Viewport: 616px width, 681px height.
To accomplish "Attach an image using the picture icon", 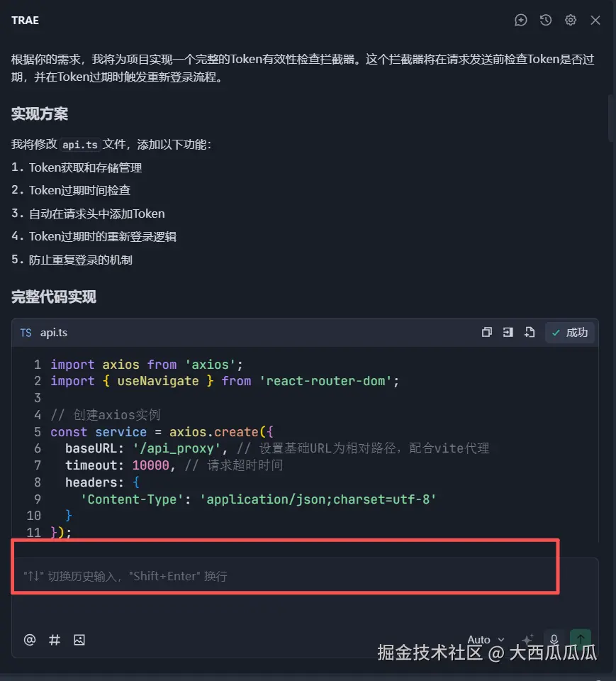I will tap(79, 640).
